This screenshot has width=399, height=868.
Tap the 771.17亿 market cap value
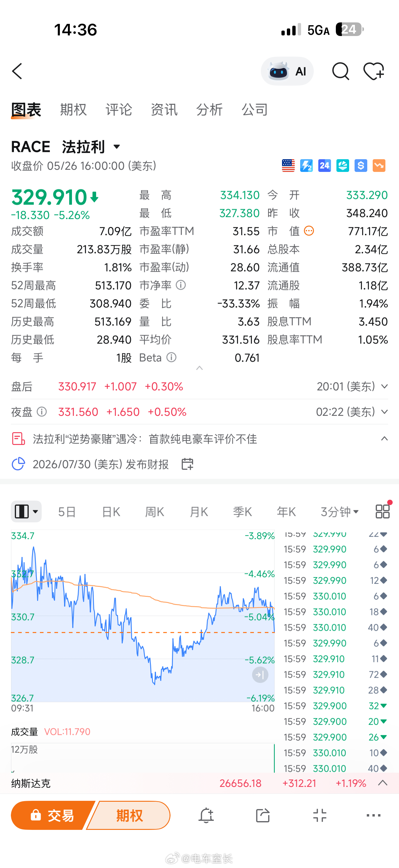(368, 231)
